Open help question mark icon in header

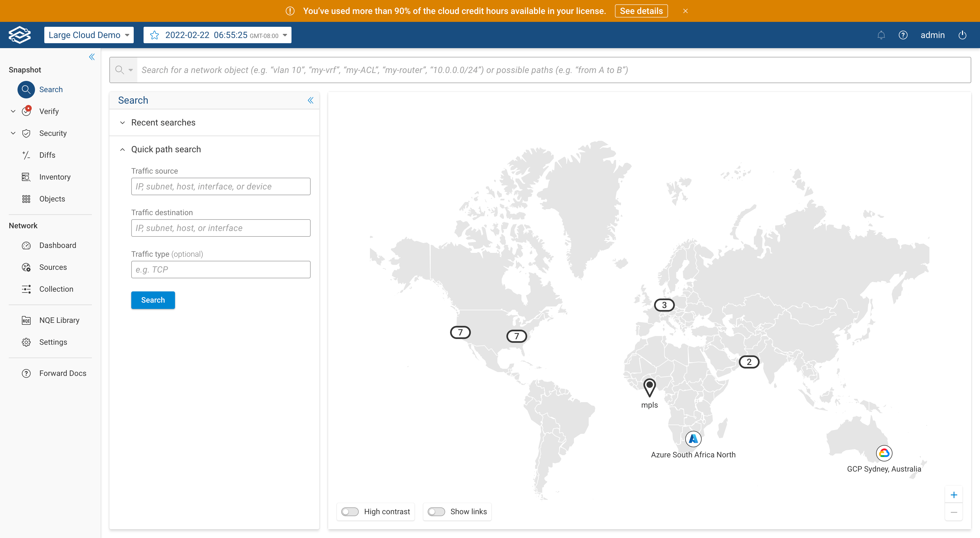click(x=903, y=35)
